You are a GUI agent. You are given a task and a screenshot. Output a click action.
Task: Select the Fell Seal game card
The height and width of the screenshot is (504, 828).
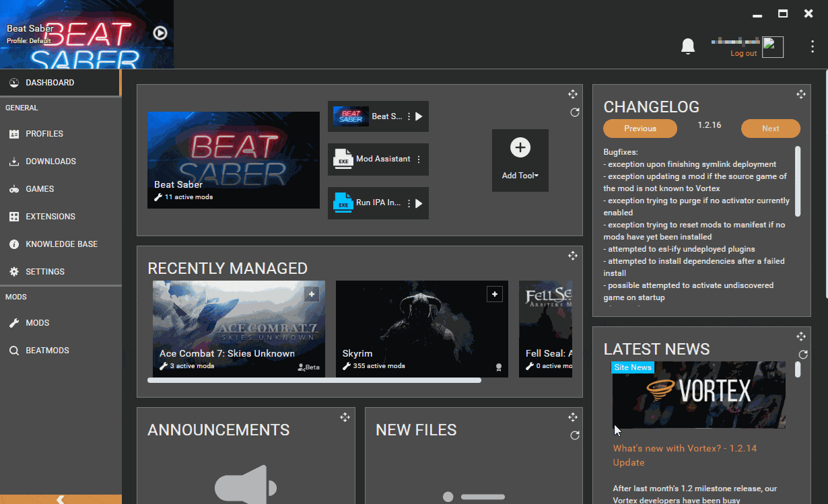[546, 329]
